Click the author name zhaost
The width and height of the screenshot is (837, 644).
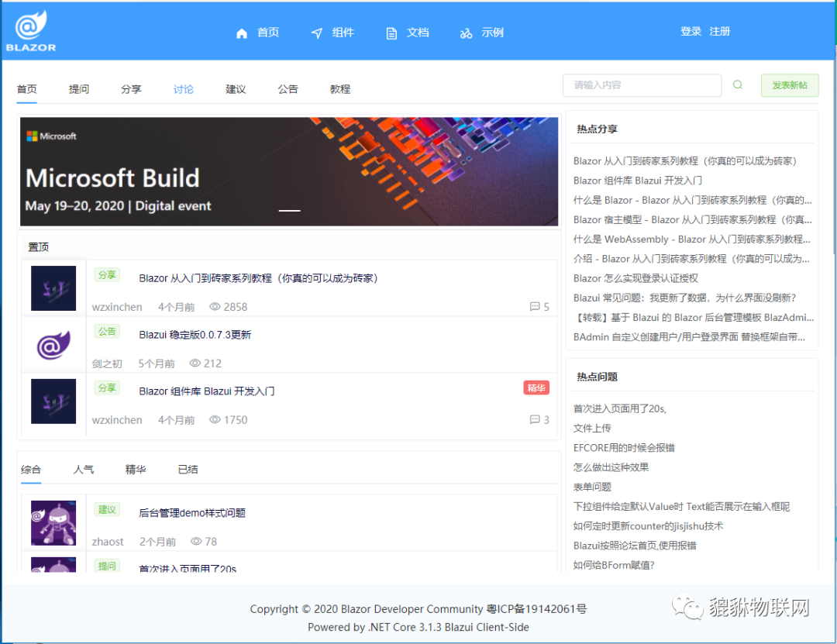(107, 542)
